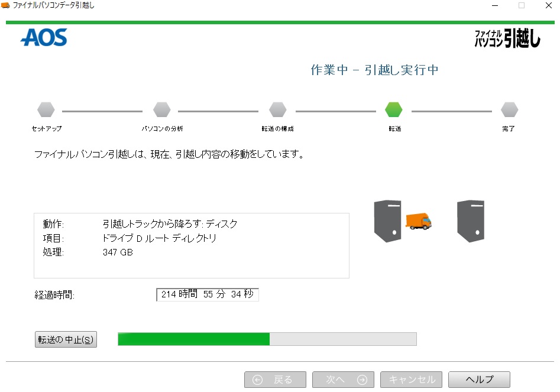560x392 pixels.
Task: Click the セットアップ step label
Action: (x=47, y=128)
